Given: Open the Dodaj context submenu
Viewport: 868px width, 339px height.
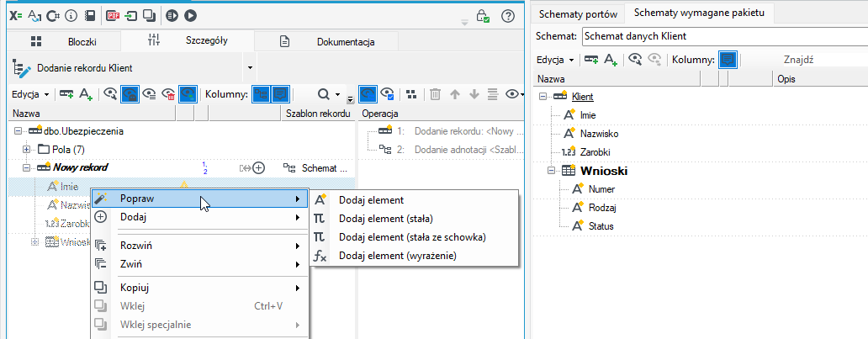Looking at the screenshot, I should [x=199, y=217].
